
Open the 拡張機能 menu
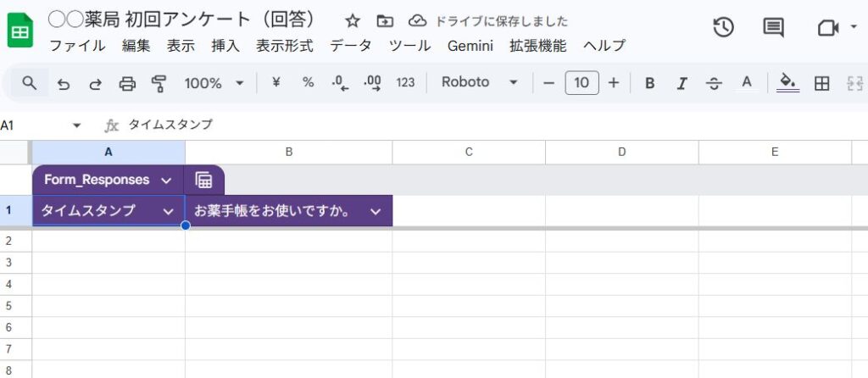pos(537,46)
